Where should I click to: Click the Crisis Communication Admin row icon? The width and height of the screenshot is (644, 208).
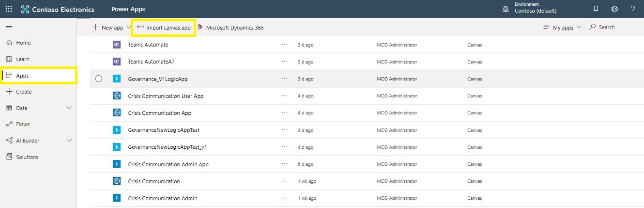(x=116, y=198)
